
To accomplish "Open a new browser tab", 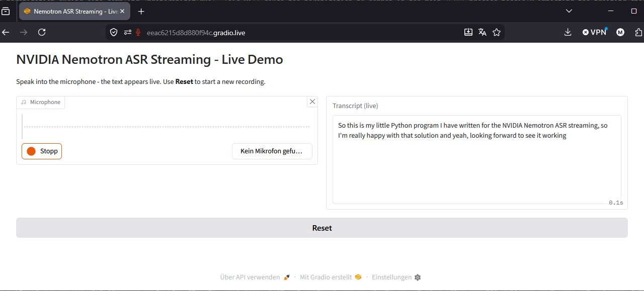I will coord(141,11).
